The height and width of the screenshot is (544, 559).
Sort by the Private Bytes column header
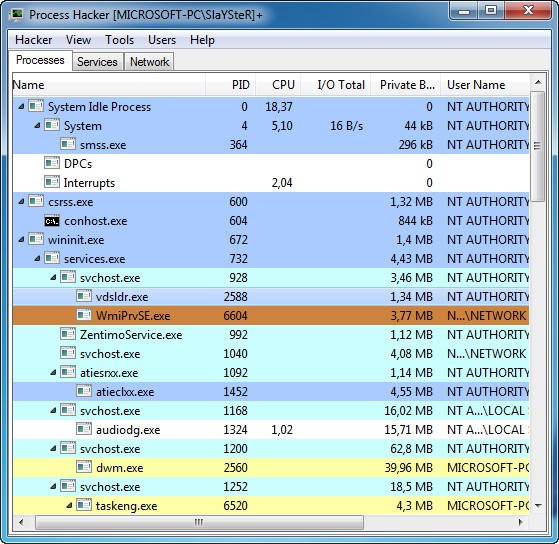coord(406,85)
